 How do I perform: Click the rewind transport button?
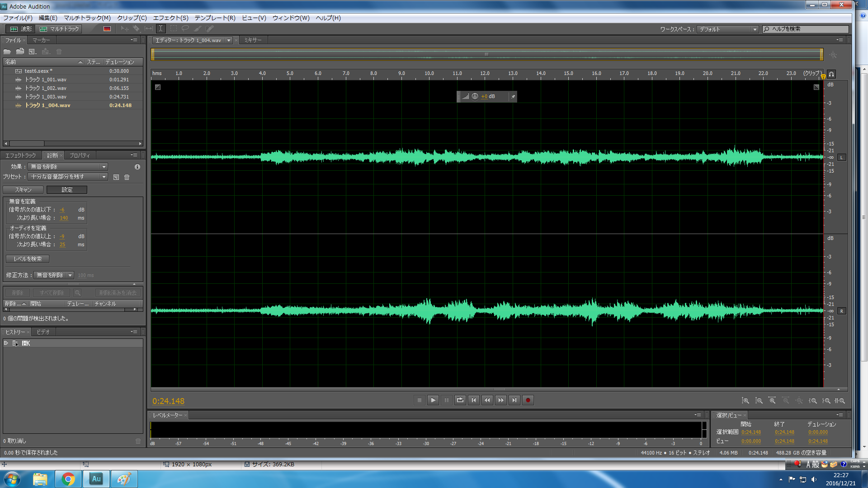487,400
